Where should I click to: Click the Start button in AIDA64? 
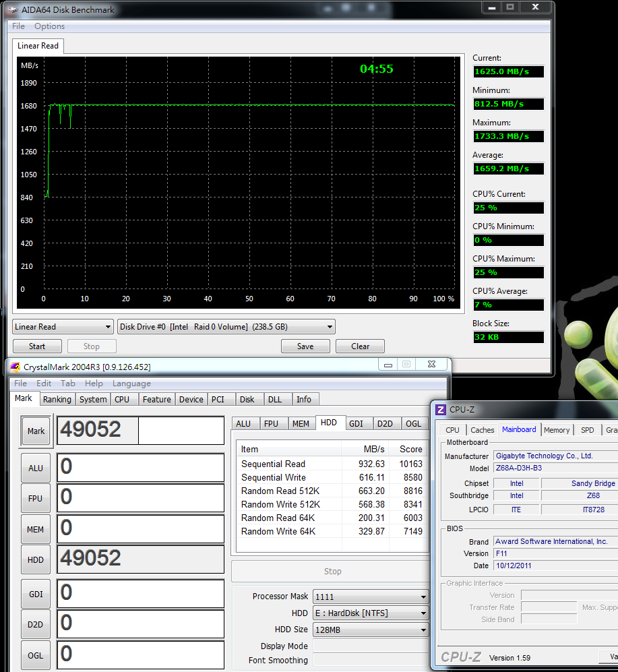(37, 346)
